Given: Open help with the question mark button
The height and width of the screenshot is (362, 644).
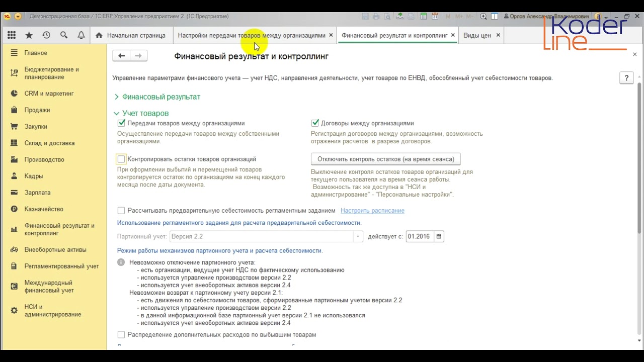Looking at the screenshot, I should pyautogui.click(x=626, y=78).
